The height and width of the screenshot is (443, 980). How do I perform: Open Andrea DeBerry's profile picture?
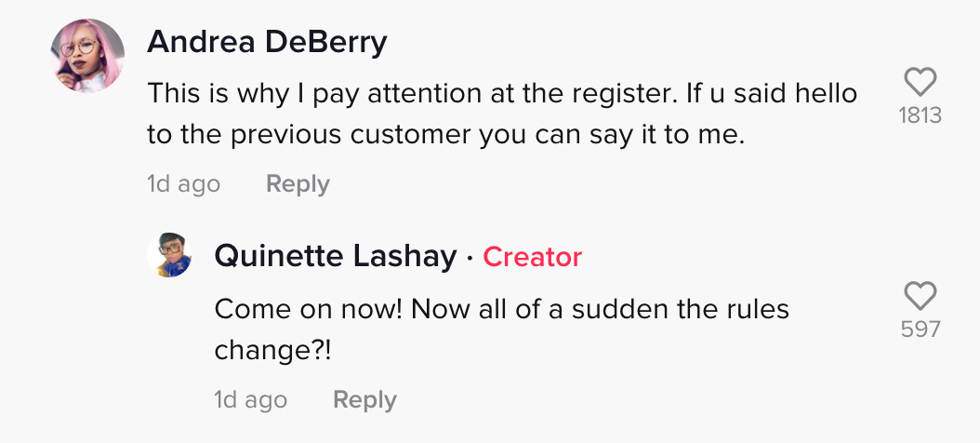pyautogui.click(x=86, y=56)
